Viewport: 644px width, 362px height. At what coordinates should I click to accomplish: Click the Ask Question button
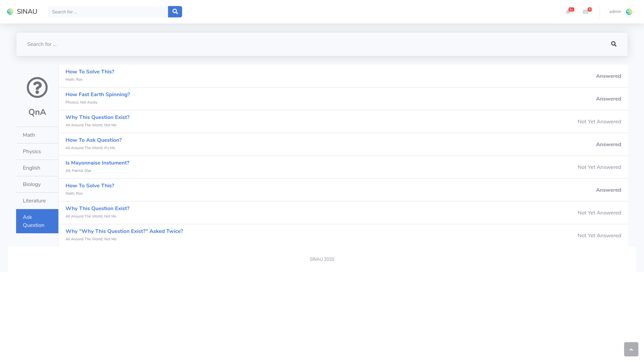click(x=37, y=221)
